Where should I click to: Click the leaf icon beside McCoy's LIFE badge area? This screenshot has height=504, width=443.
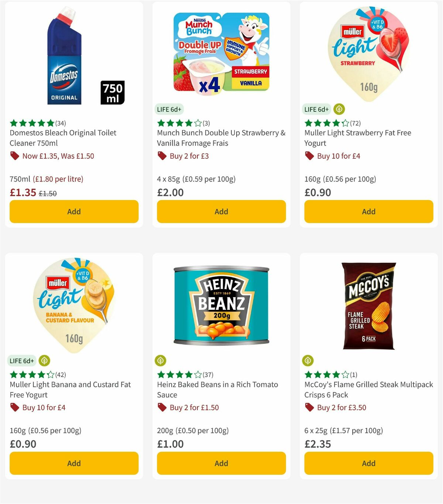coord(308,360)
